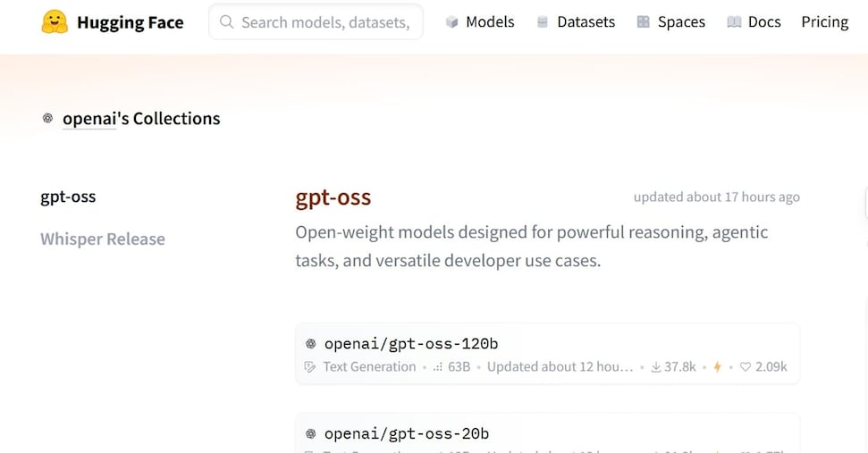Open the Datasets menu item

586,22
